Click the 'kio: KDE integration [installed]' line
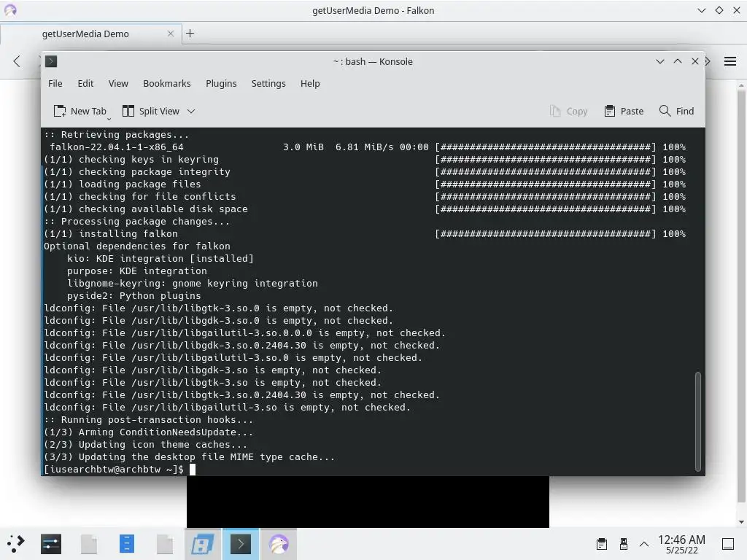Image resolution: width=747 pixels, height=560 pixels. coord(160,259)
